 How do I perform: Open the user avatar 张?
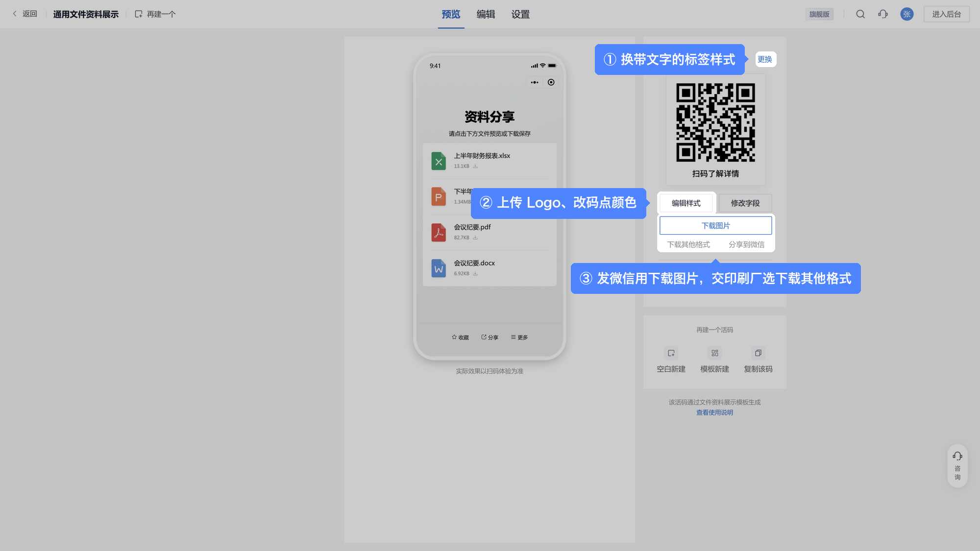pos(907,14)
